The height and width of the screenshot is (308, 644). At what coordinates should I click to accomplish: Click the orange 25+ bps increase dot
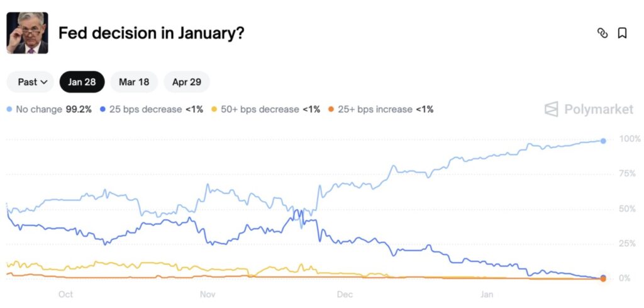(x=331, y=110)
